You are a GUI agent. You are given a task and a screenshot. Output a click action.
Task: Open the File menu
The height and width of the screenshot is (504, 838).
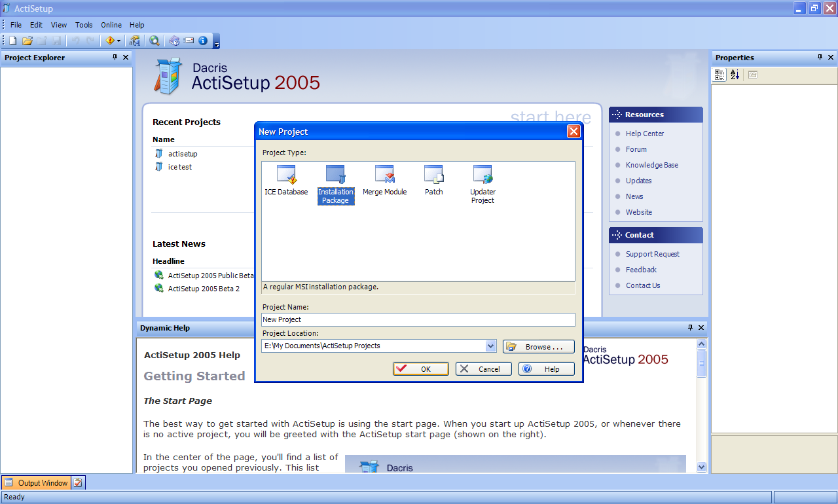pyautogui.click(x=16, y=25)
